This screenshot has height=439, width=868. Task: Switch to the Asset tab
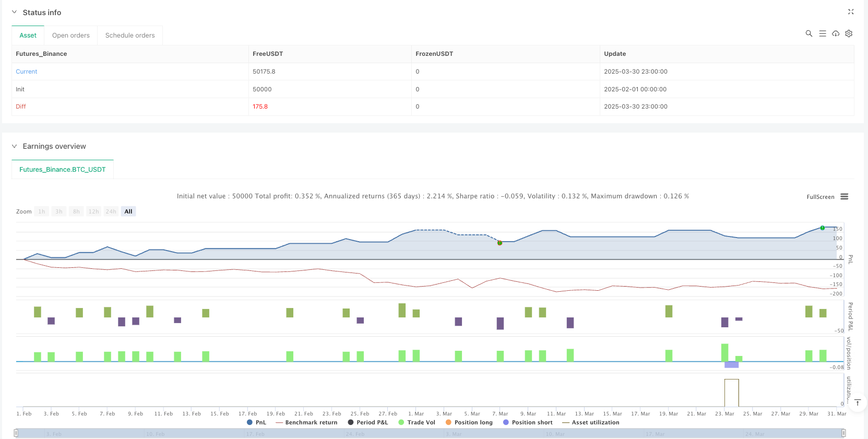[x=28, y=35]
